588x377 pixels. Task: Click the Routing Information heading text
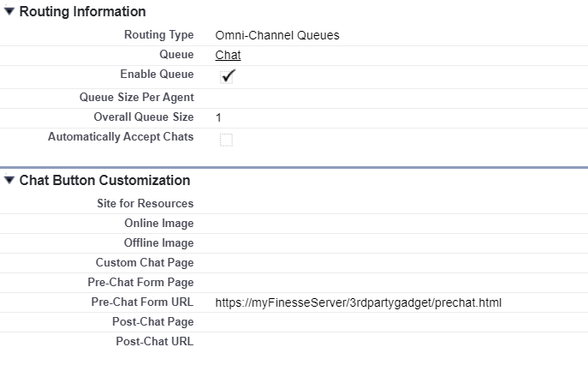click(82, 12)
